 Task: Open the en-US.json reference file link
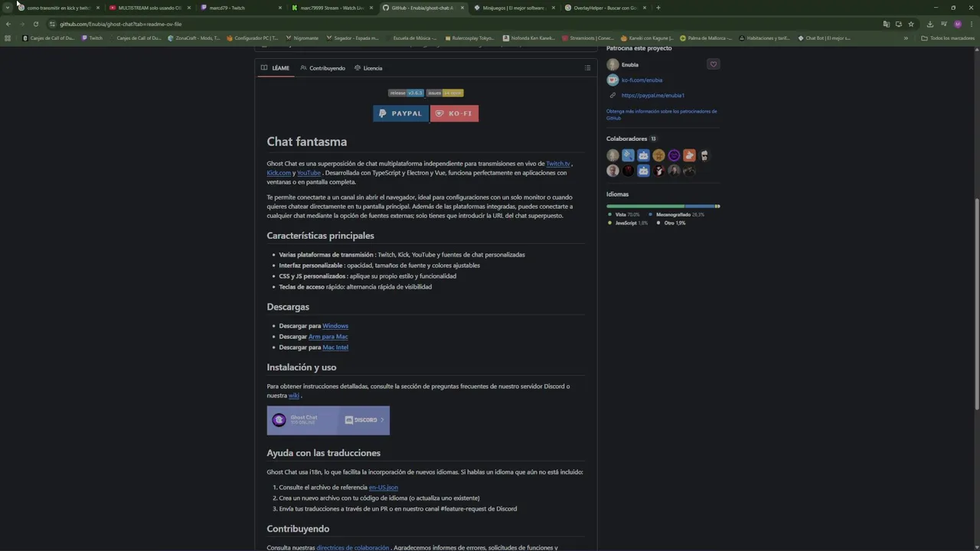pyautogui.click(x=383, y=487)
